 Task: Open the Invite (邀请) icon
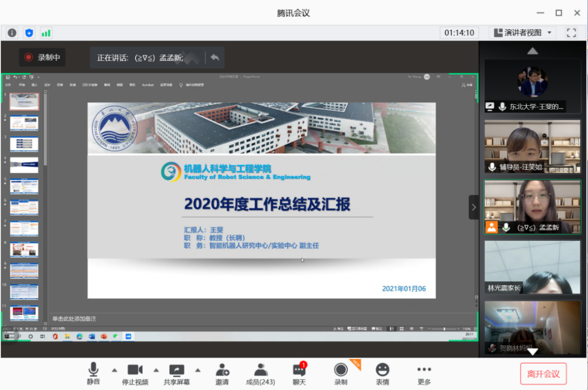222,374
